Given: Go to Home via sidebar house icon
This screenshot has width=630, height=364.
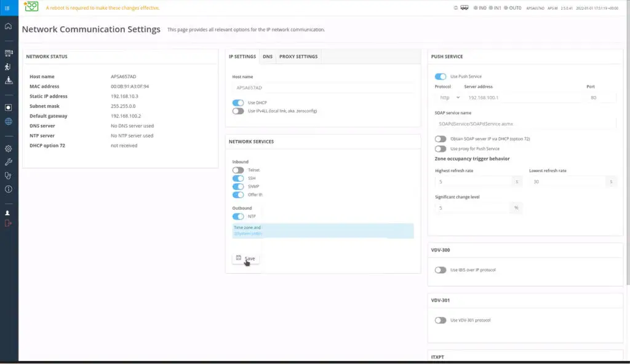Looking at the screenshot, I should click(8, 26).
